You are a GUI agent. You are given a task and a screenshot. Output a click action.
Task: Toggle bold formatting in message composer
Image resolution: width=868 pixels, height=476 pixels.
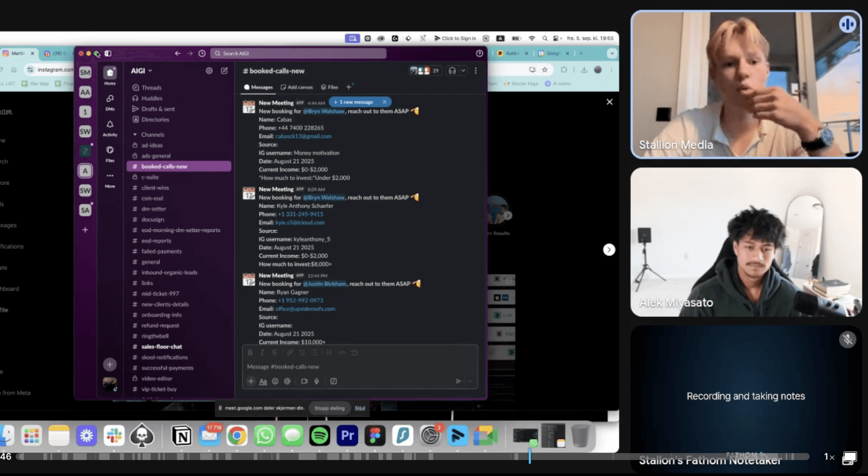point(250,352)
